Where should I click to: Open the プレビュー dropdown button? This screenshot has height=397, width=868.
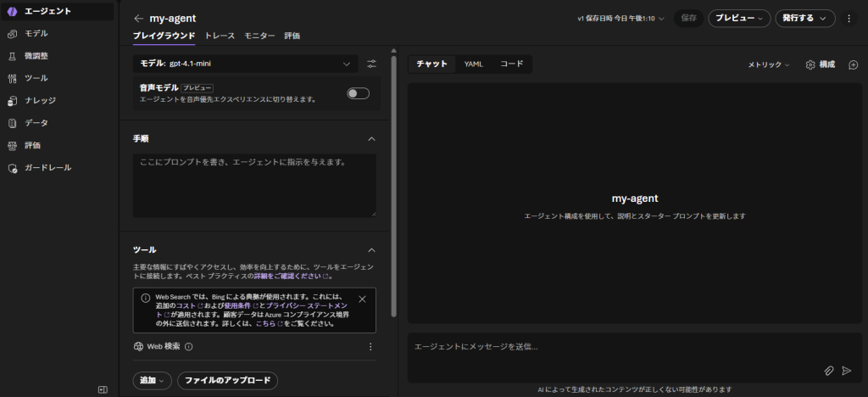tap(739, 19)
